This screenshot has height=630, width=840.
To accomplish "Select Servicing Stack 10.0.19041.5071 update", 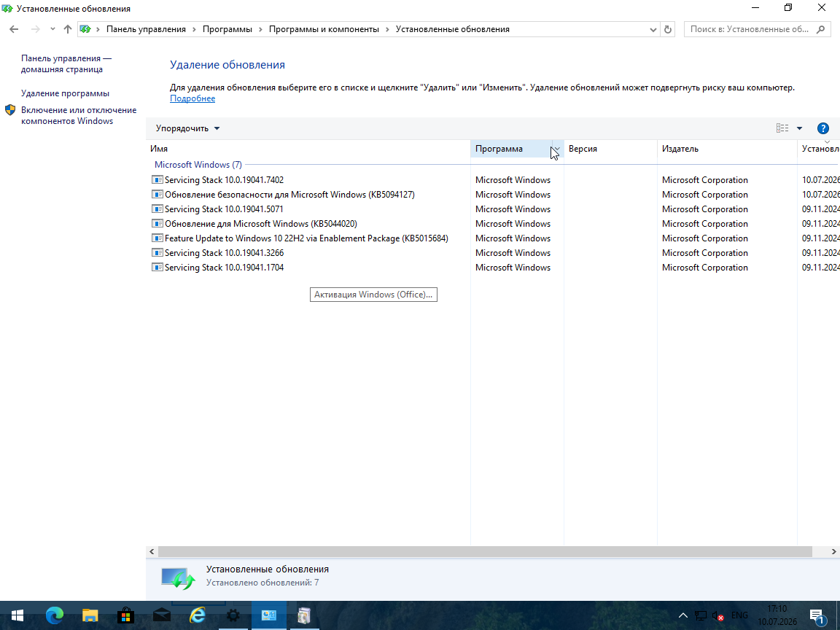I will click(224, 209).
